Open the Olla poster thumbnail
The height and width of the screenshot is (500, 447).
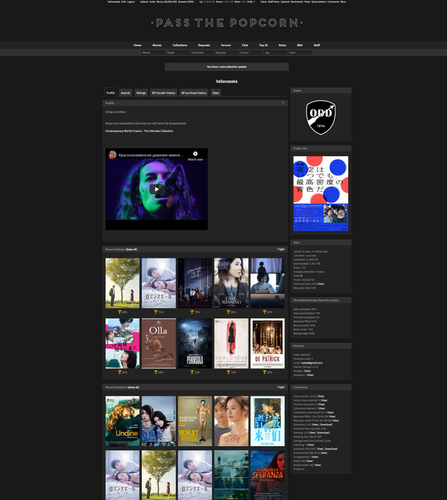(159, 343)
